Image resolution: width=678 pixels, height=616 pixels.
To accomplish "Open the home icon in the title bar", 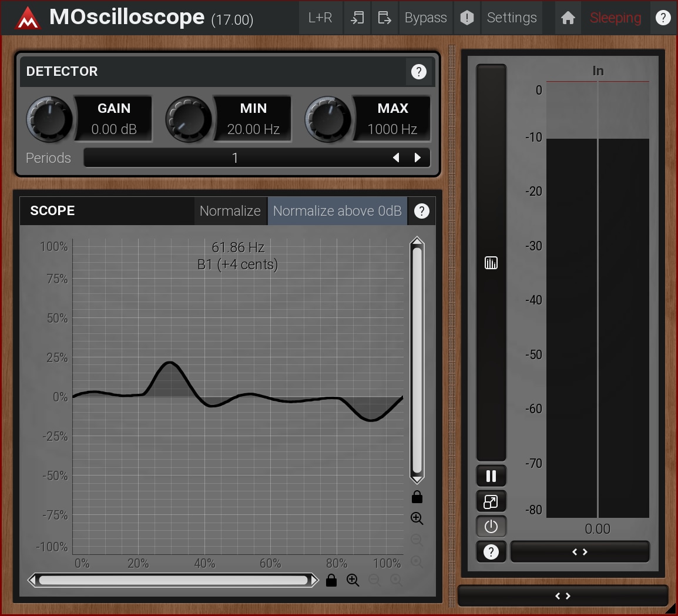I will [568, 18].
